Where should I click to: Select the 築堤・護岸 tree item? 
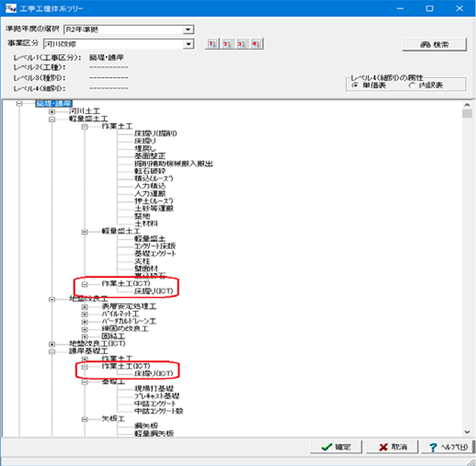coord(54,103)
